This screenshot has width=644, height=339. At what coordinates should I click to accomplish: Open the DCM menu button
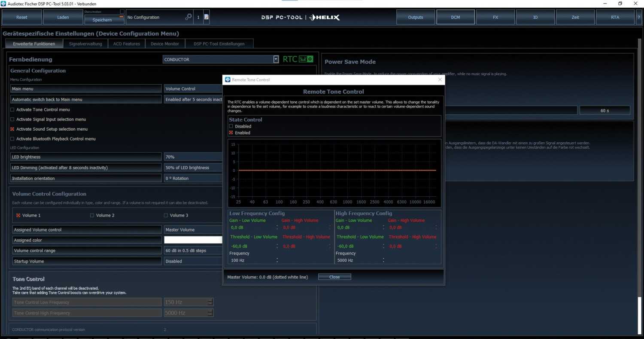tap(456, 17)
